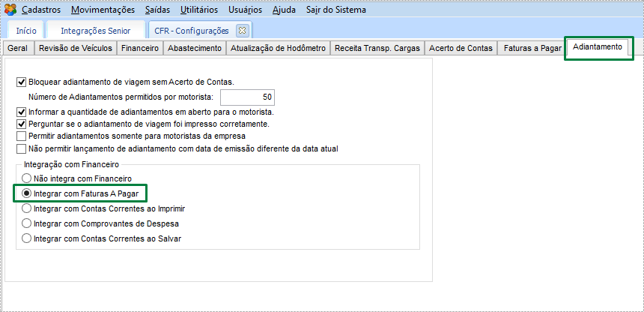Click the application logo icon in menu bar
Image resolution: width=644 pixels, height=312 pixels.
(10, 10)
